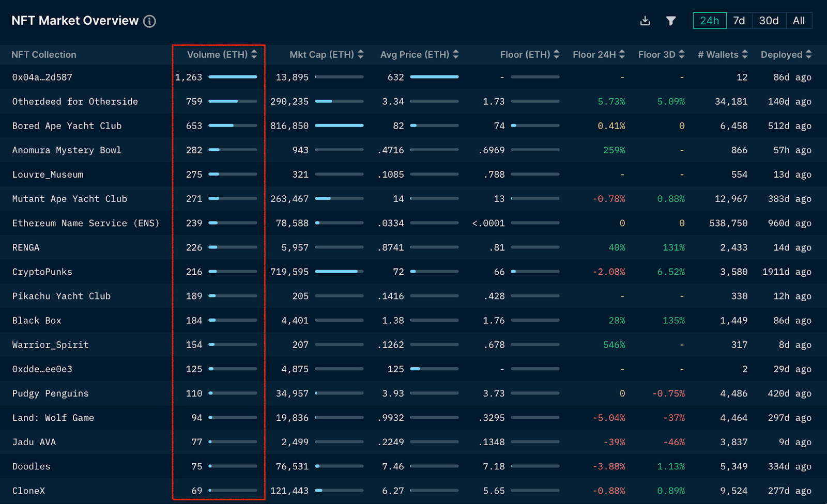Select Jadu AVA floor 24H value -39%

[614, 442]
